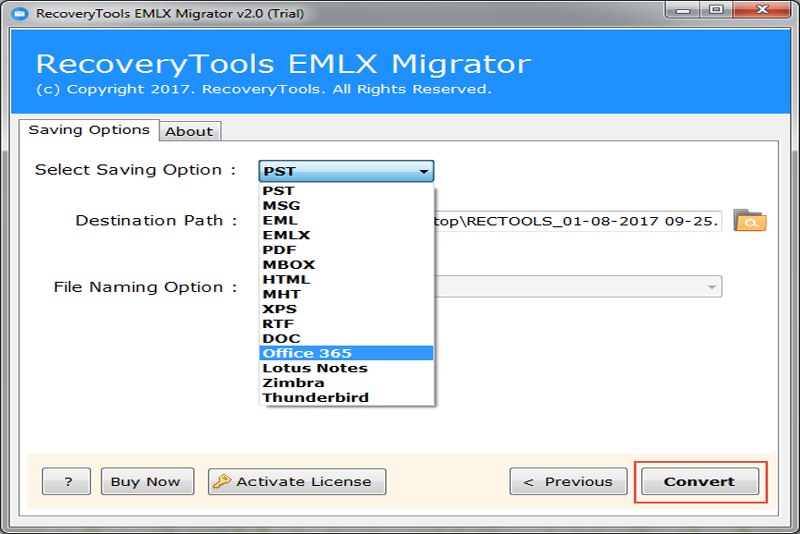The height and width of the screenshot is (534, 800).
Task: Switch to the About tab
Action: pos(190,131)
